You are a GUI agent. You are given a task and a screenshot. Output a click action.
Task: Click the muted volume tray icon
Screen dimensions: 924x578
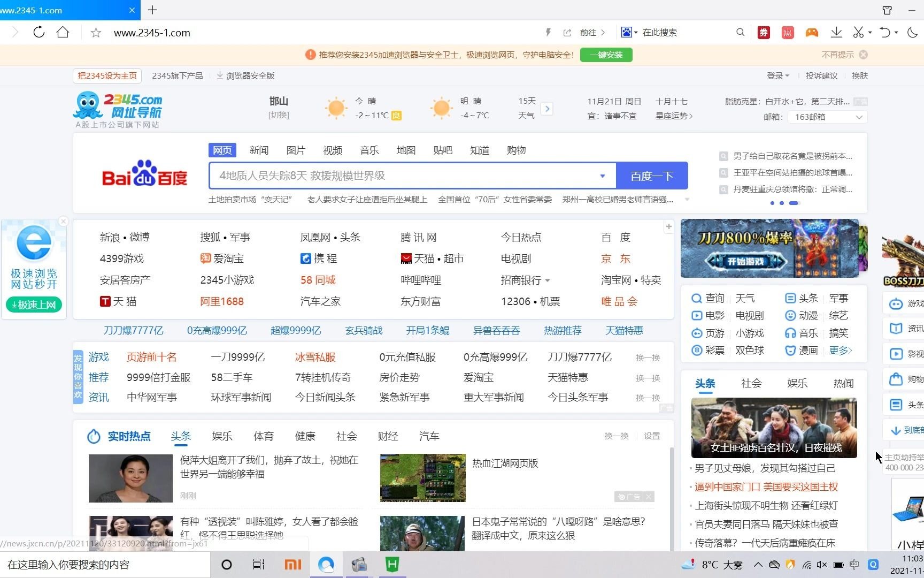coord(822,564)
